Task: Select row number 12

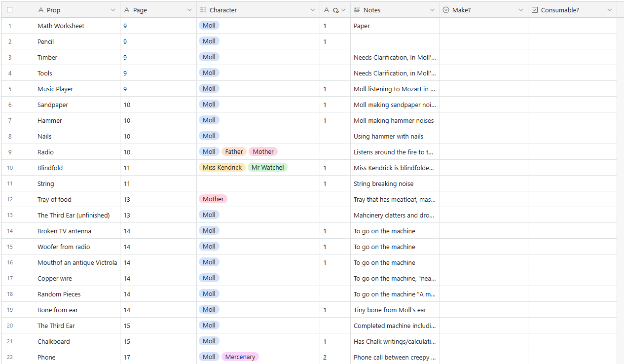Action: 10,199
